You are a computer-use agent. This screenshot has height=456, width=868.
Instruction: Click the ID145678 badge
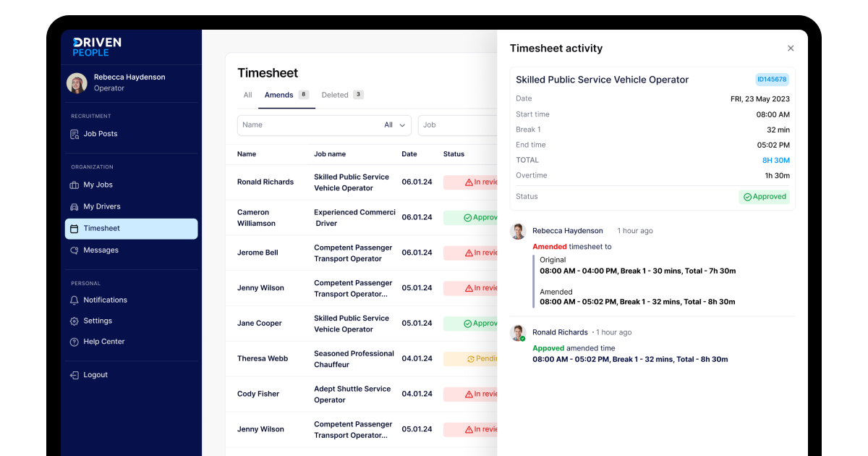click(772, 80)
